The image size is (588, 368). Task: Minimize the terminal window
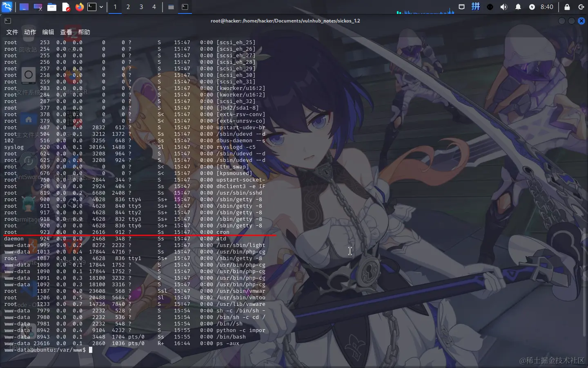click(562, 20)
